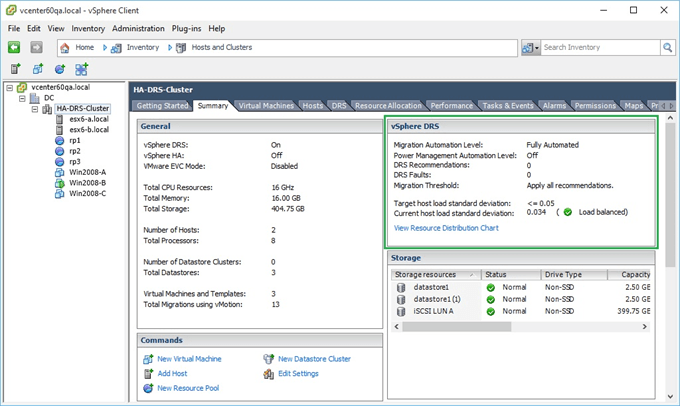Open the Edit menu
The height and width of the screenshot is (406, 680).
pos(33,29)
